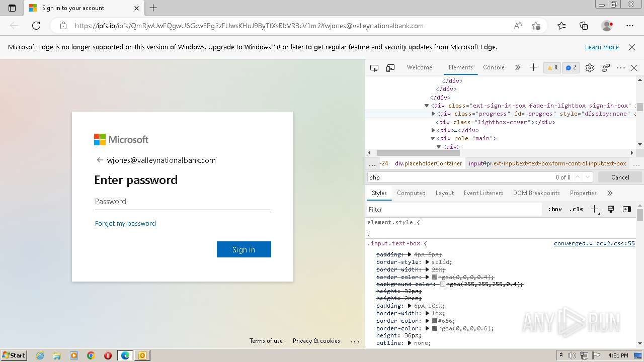This screenshot has width=644, height=362.
Task: Open the tab actions menu
Action: (12, 8)
